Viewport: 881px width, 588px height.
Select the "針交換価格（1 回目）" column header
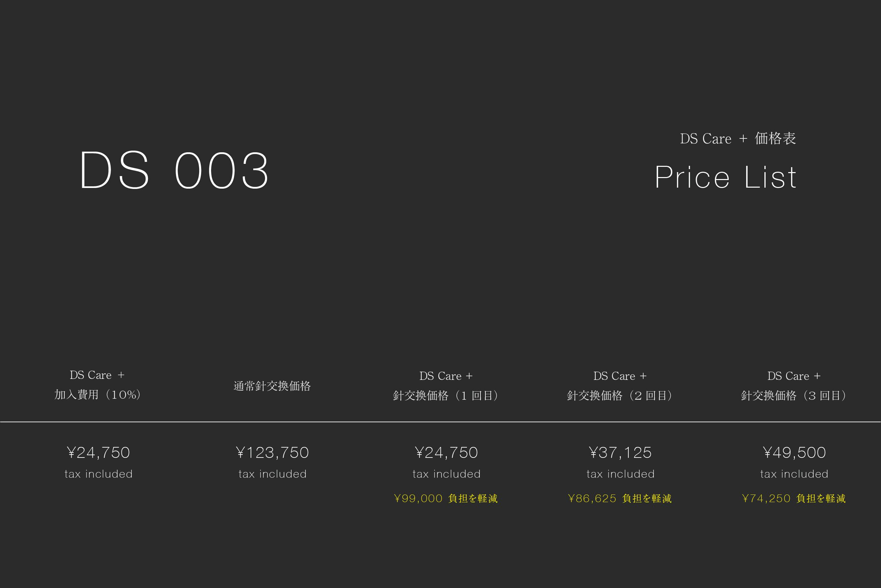pos(446,395)
